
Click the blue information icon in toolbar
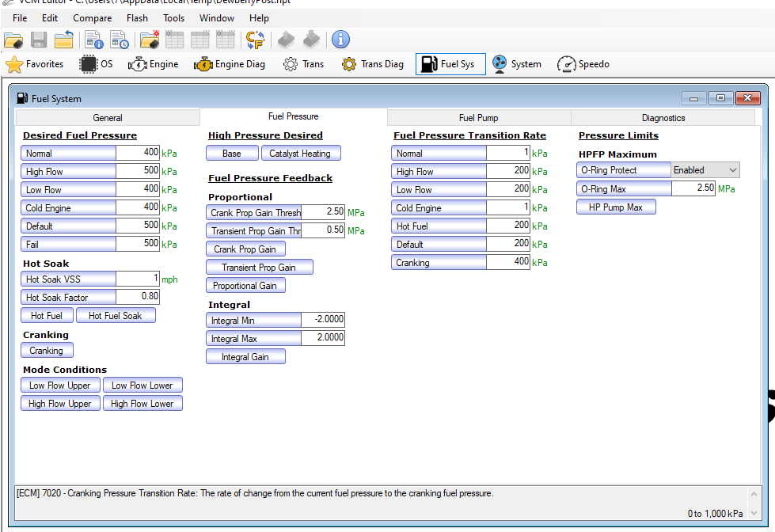[340, 40]
